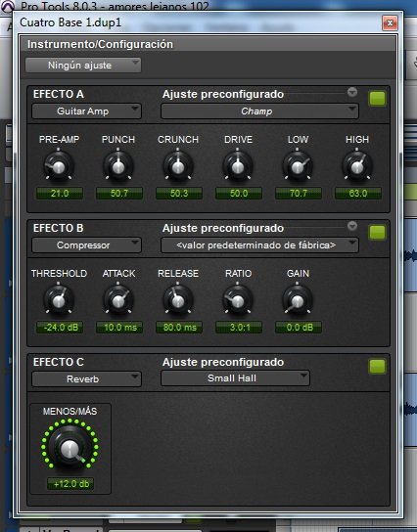Click the EFECTO B label
Viewport: 417px width, 532px height.
[59, 228]
